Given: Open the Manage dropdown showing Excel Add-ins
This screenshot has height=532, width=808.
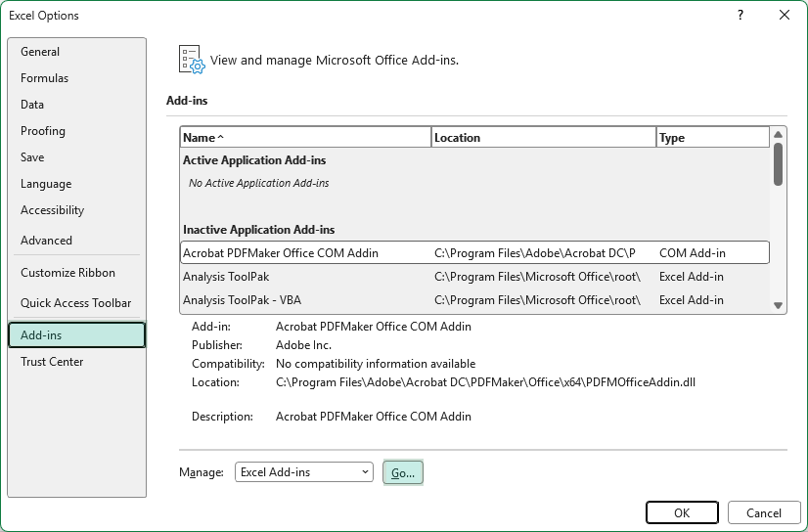Looking at the screenshot, I should pyautogui.click(x=304, y=471).
